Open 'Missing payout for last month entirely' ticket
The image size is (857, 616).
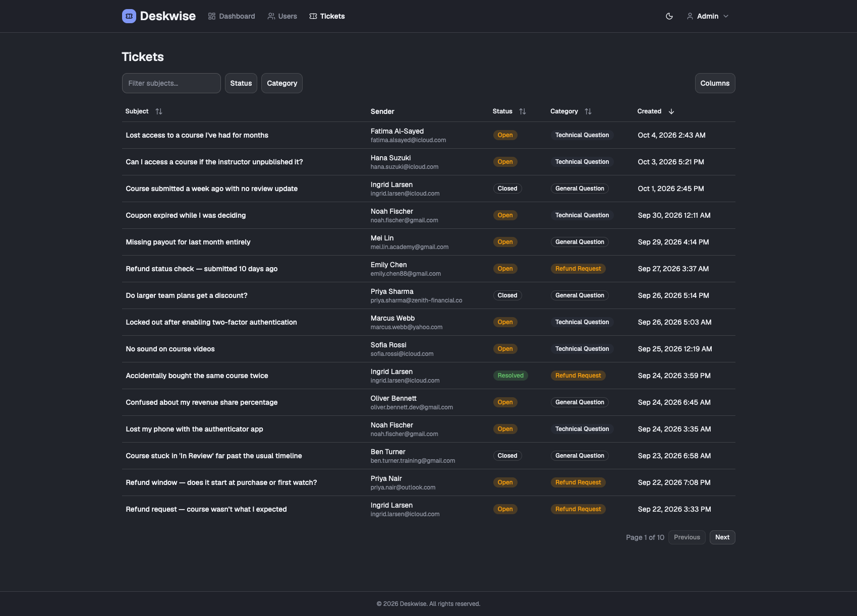point(188,242)
